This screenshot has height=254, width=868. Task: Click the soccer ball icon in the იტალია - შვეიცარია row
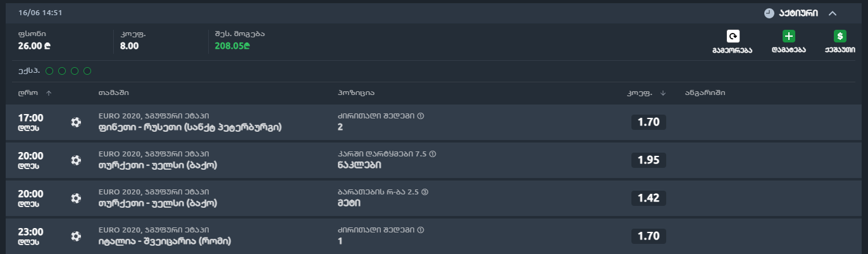76,236
